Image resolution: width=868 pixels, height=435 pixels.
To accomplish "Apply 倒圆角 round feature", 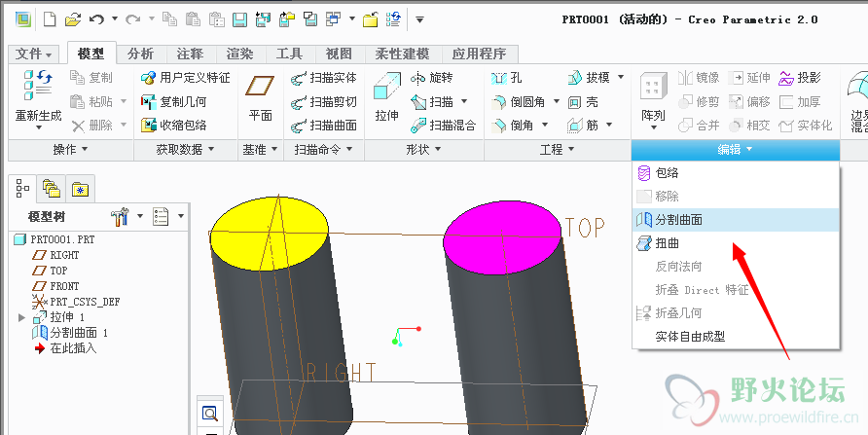I will tap(518, 102).
